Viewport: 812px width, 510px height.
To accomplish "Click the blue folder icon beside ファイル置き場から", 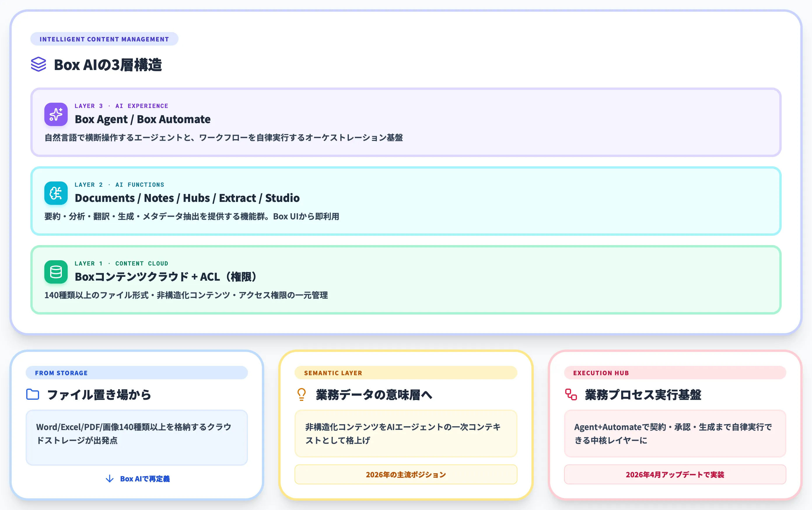I will [x=33, y=394].
